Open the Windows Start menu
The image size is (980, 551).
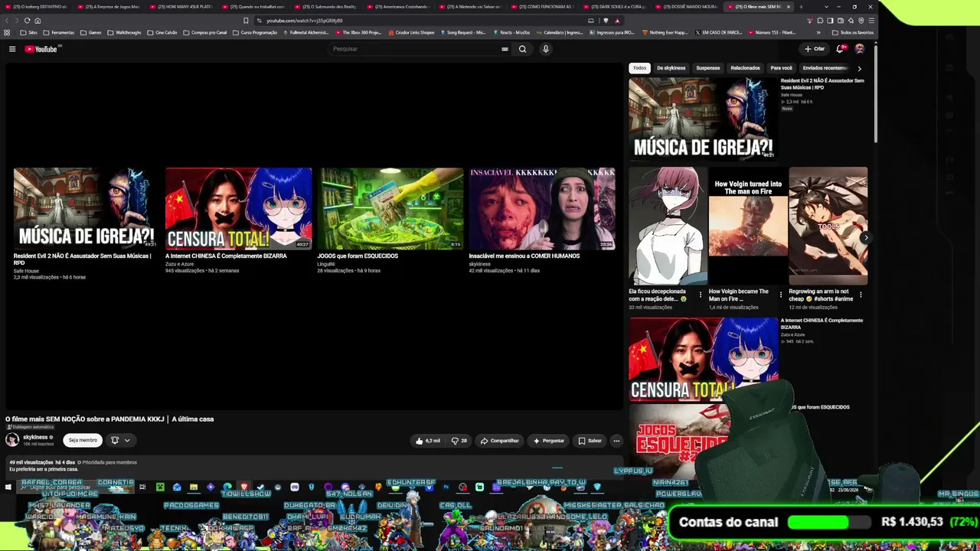pyautogui.click(x=8, y=487)
